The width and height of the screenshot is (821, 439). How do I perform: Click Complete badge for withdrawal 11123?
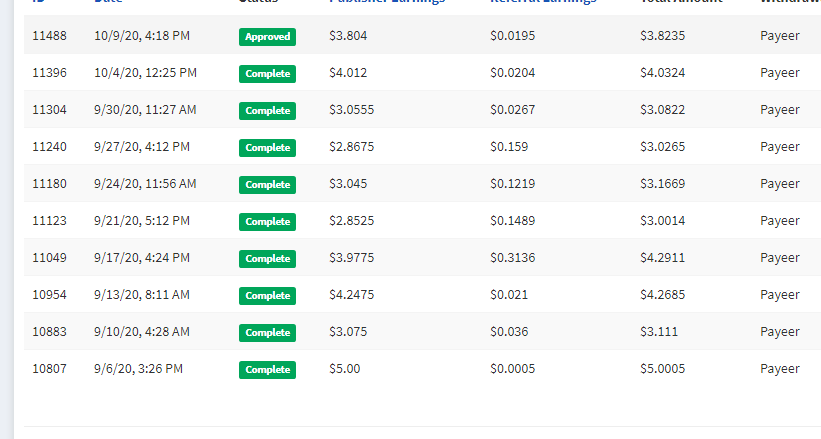267,222
